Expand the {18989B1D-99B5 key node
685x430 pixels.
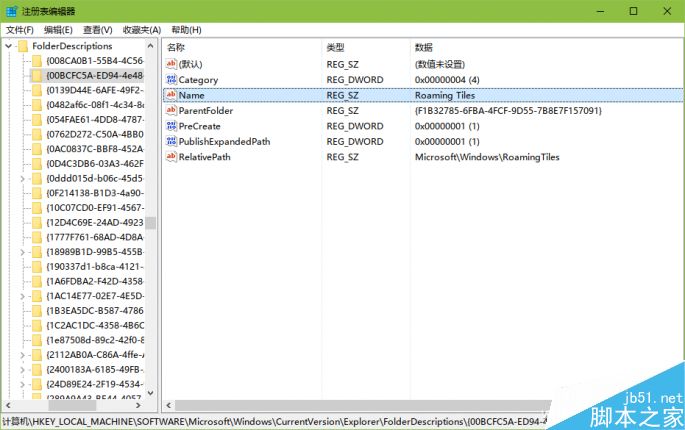[x=23, y=252]
